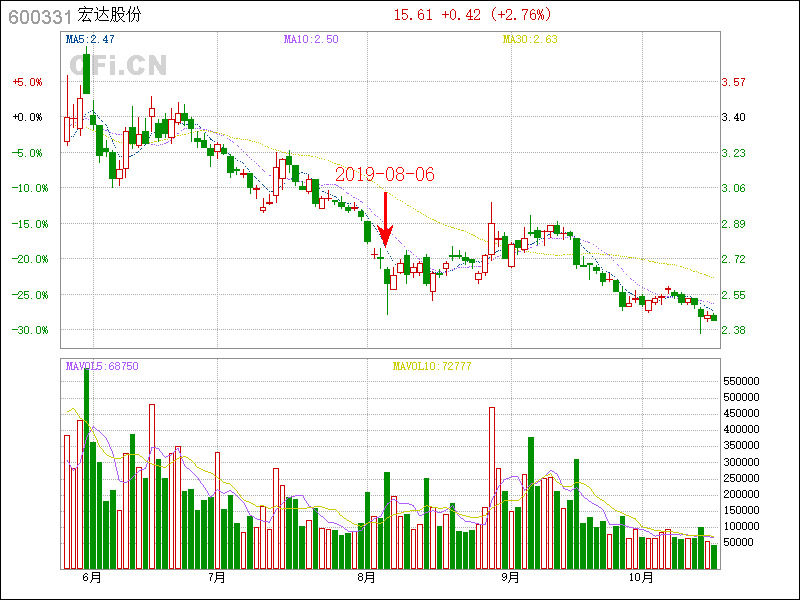Image resolution: width=800 pixels, height=600 pixels.
Task: Click the red downward arrow marker
Action: pyautogui.click(x=385, y=220)
